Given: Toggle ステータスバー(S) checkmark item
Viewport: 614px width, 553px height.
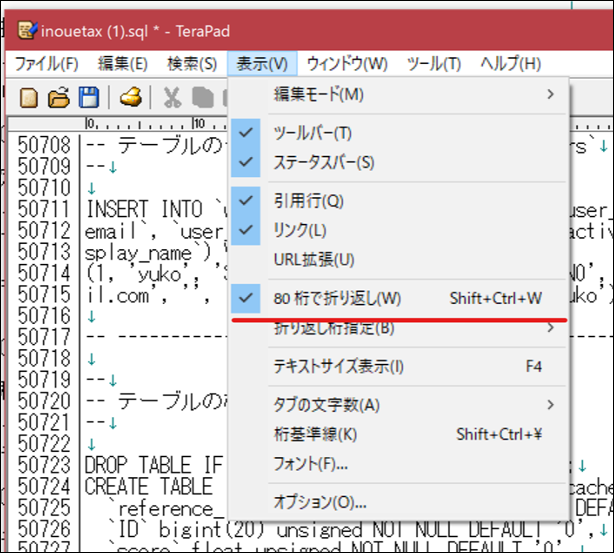Looking at the screenshot, I should pos(398,162).
